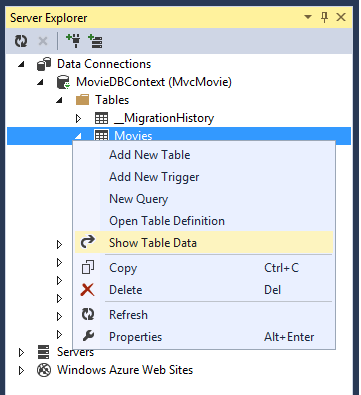Click the Servers node icon
Image resolution: width=361 pixels, height=395 pixels.
[x=43, y=352]
